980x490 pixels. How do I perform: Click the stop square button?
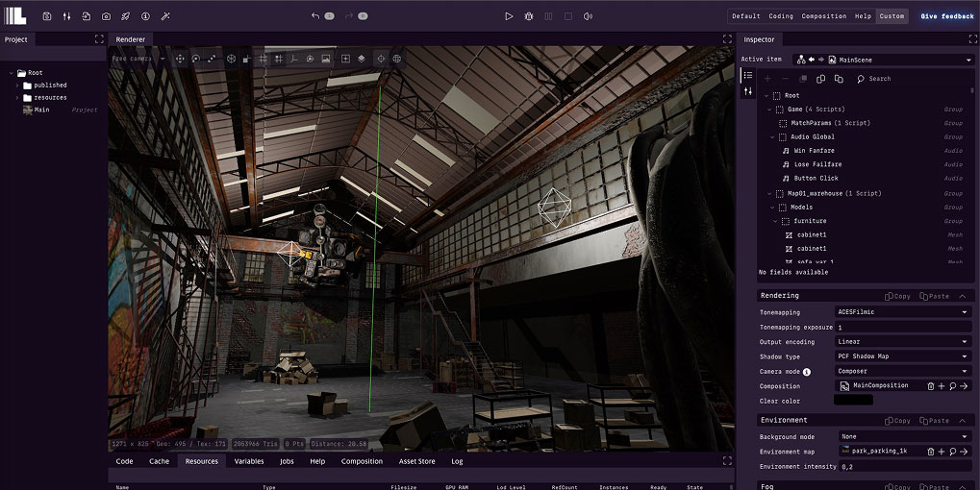click(x=568, y=16)
